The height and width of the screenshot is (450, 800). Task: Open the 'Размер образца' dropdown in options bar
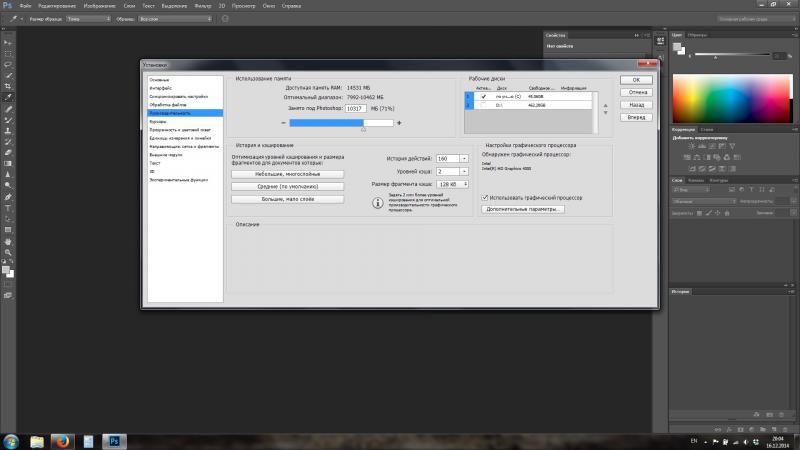[88, 19]
